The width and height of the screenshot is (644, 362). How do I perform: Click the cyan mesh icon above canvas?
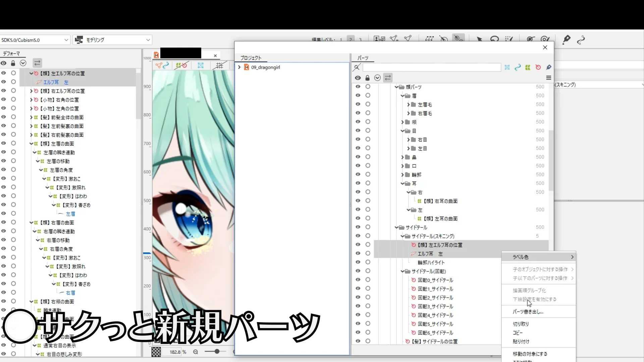(201, 65)
